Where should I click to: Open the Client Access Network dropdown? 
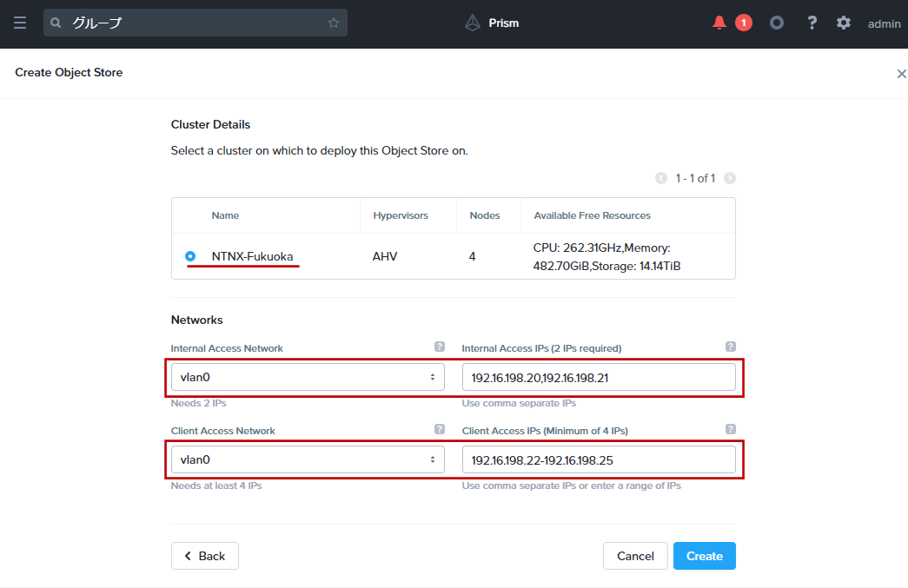pos(308,459)
